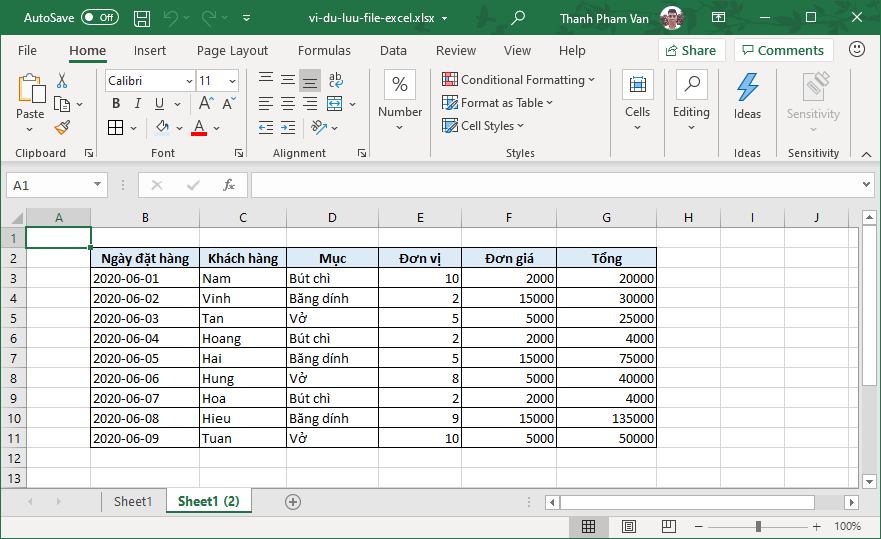Click the Borders grid icon
Viewport: 881px width, 539px height.
click(116, 128)
